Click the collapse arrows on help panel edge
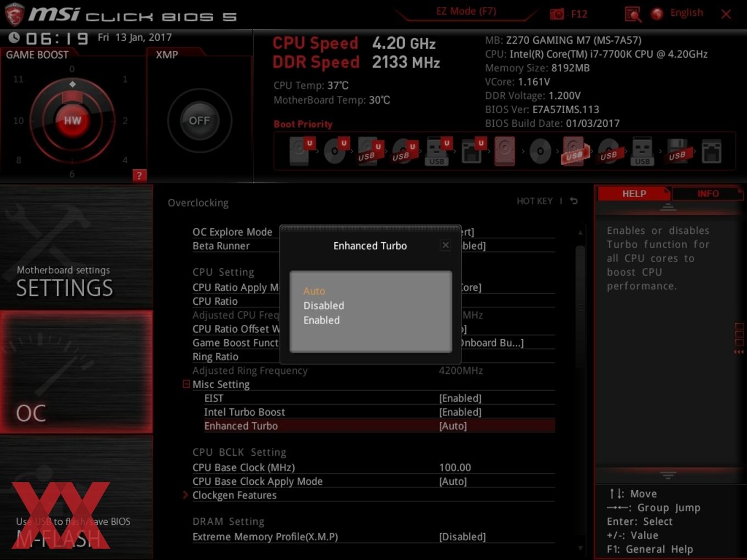747x560 pixels. [739, 352]
